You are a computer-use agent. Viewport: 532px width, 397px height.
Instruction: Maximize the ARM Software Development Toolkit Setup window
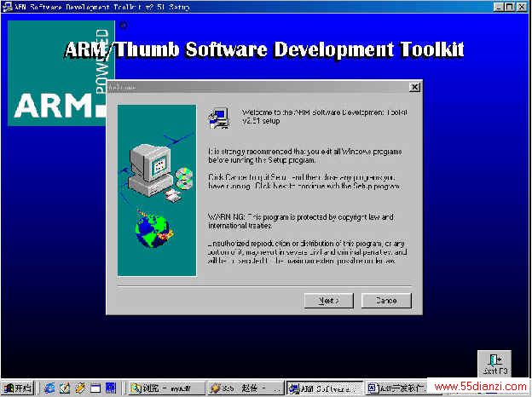tap(510, 7)
